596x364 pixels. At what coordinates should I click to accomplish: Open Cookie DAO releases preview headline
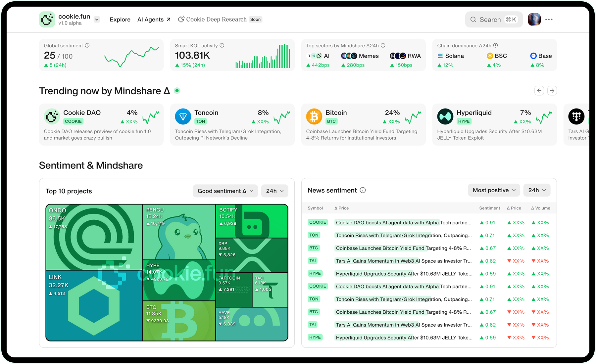pyautogui.click(x=97, y=135)
